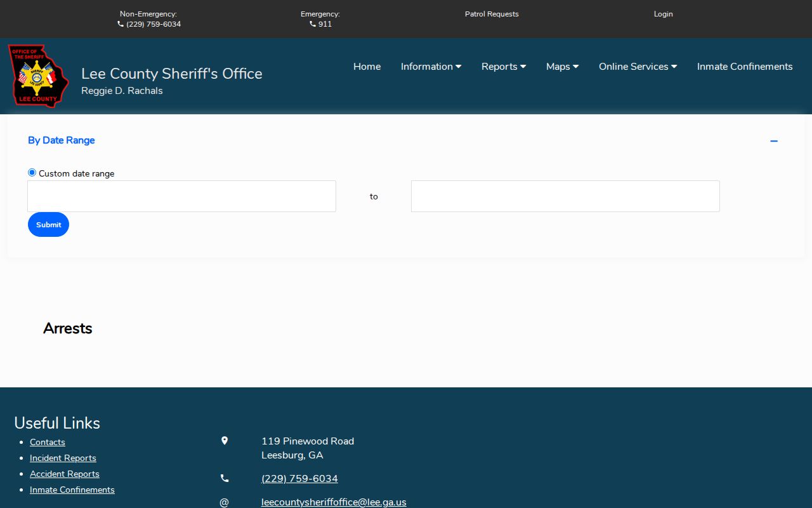Click the start date input field
Screen dimensions: 812x508
(x=181, y=196)
